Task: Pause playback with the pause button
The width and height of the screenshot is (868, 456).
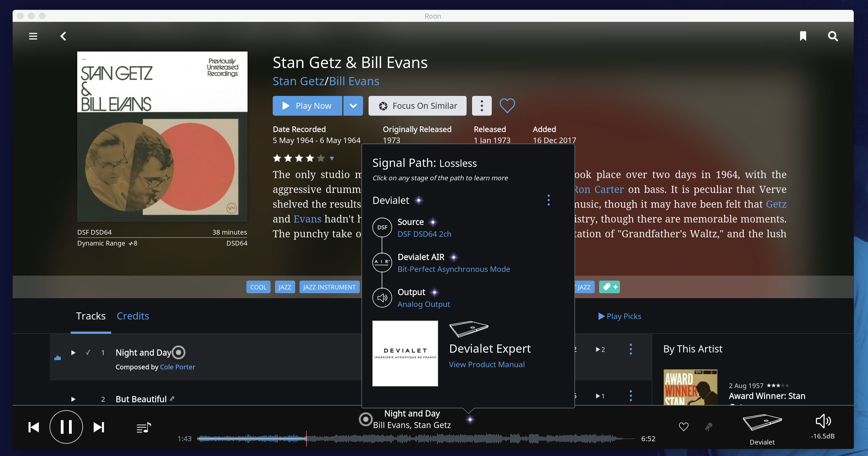Action: [x=66, y=427]
